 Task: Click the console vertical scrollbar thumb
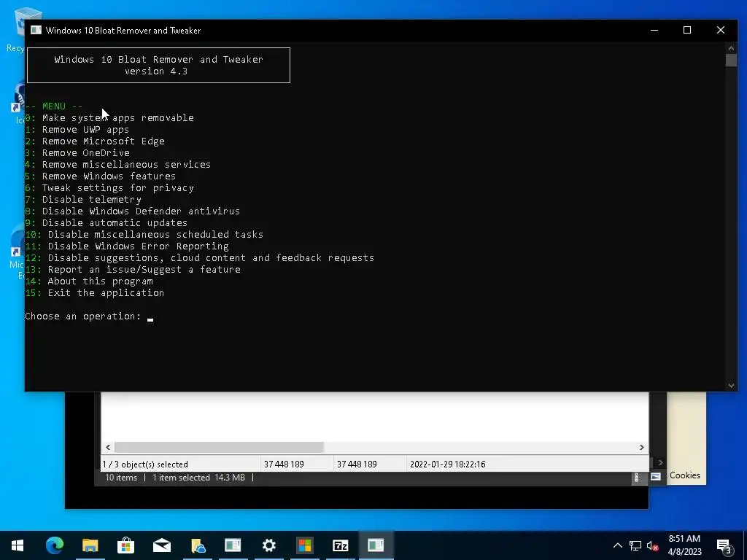point(731,61)
